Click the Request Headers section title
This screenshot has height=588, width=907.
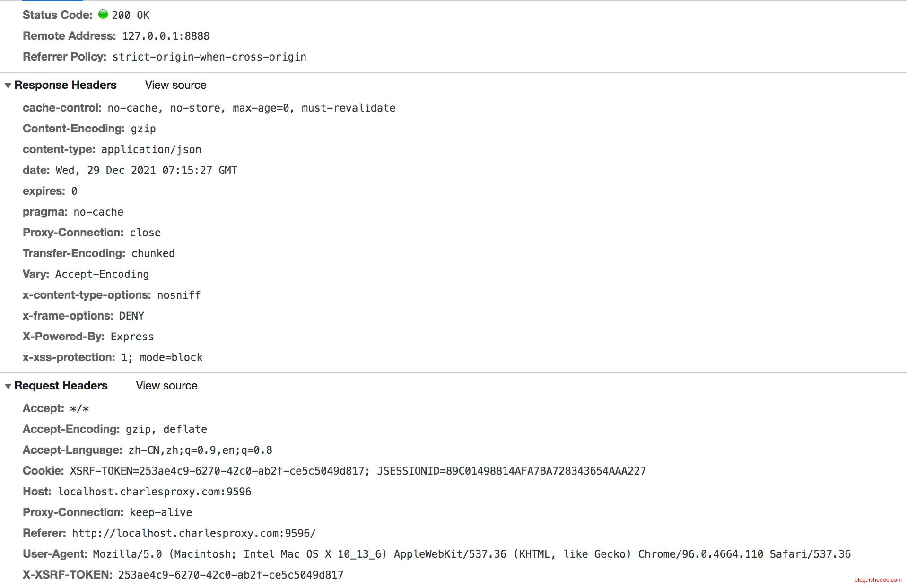point(61,386)
